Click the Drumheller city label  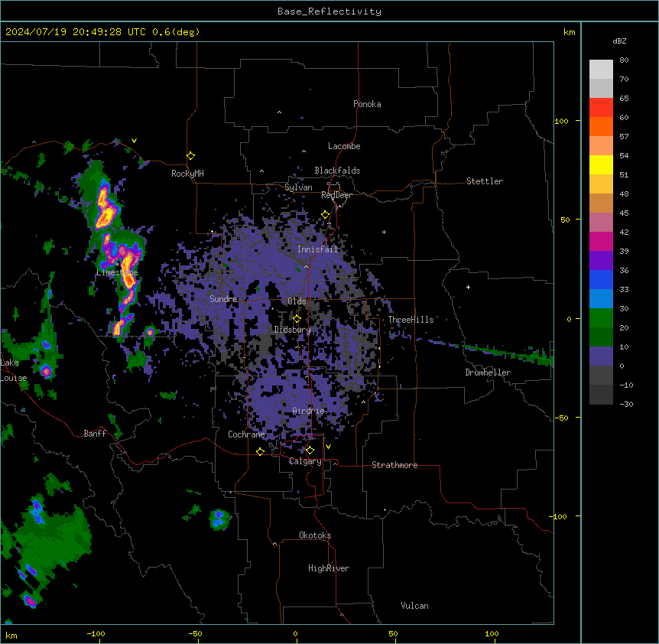point(488,372)
